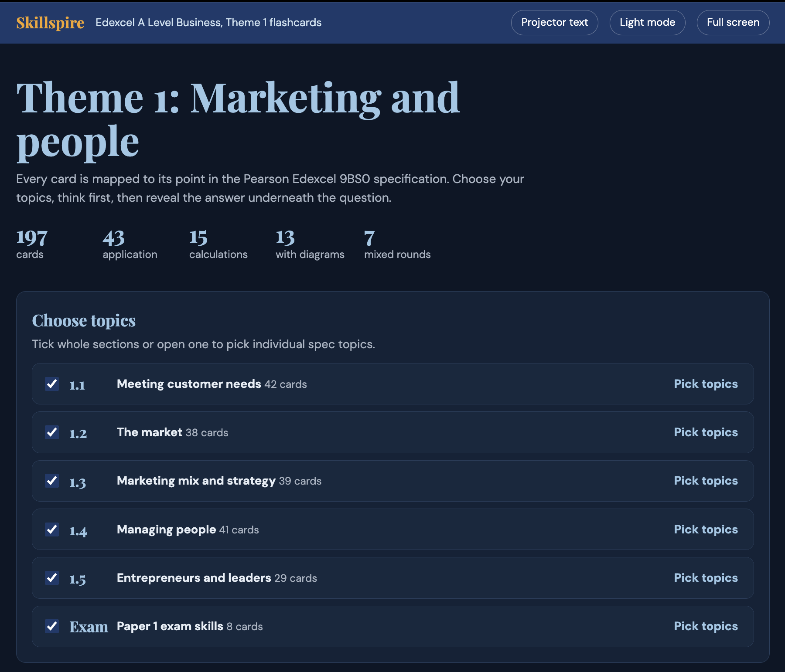This screenshot has width=785, height=672.
Task: Click the 'Exam' section label
Action: pyautogui.click(x=89, y=627)
